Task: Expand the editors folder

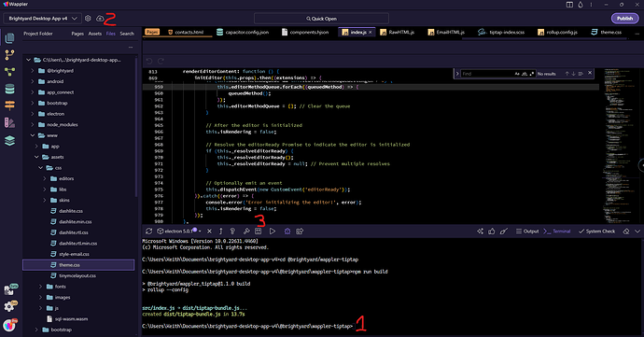Action: click(x=45, y=178)
